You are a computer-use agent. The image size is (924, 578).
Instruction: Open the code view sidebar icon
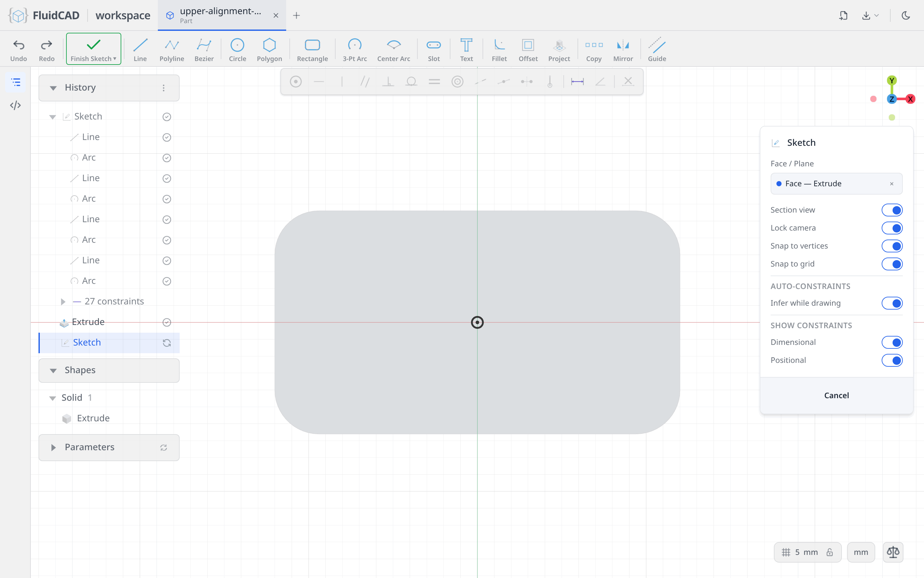(x=16, y=106)
